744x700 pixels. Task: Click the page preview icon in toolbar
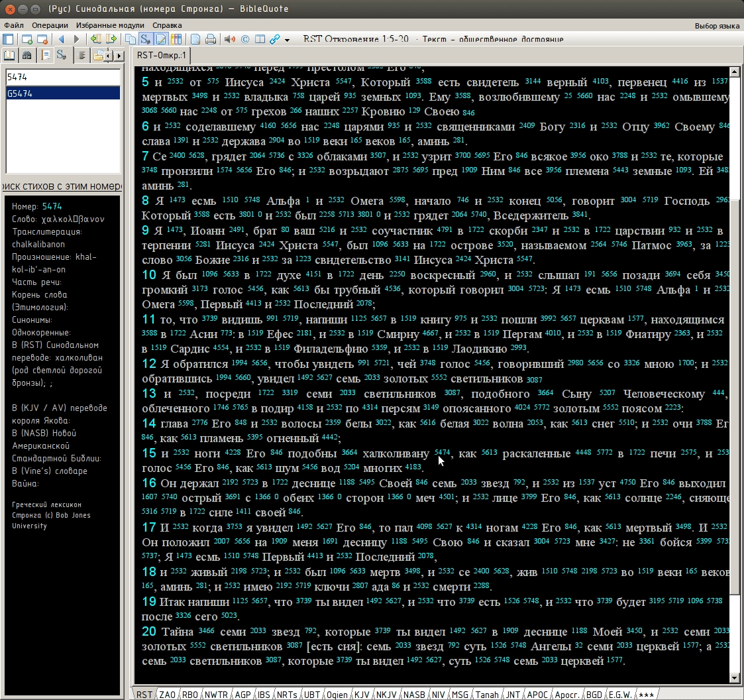195,39
